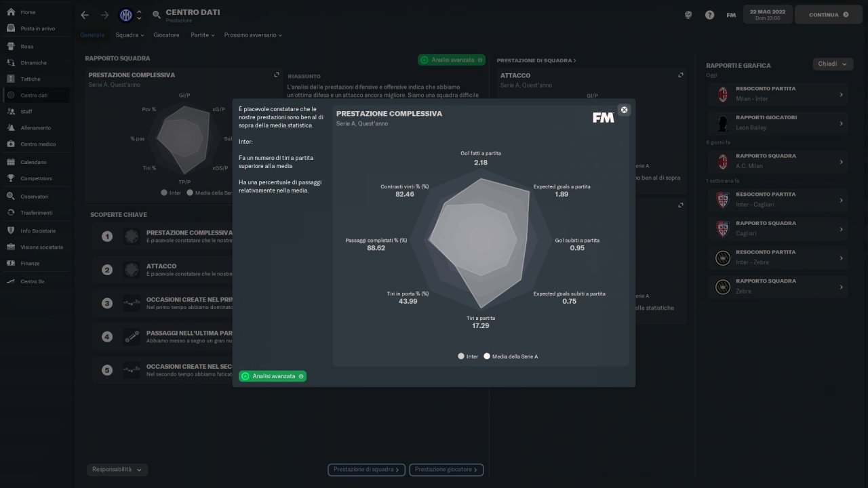Open Allenamento training icon

click(11, 128)
